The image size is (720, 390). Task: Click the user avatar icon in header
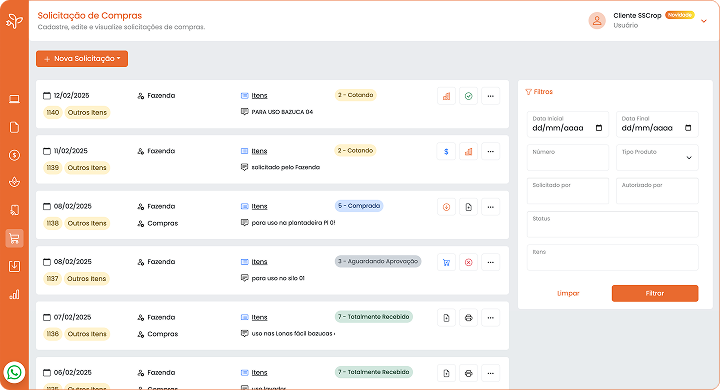597,21
